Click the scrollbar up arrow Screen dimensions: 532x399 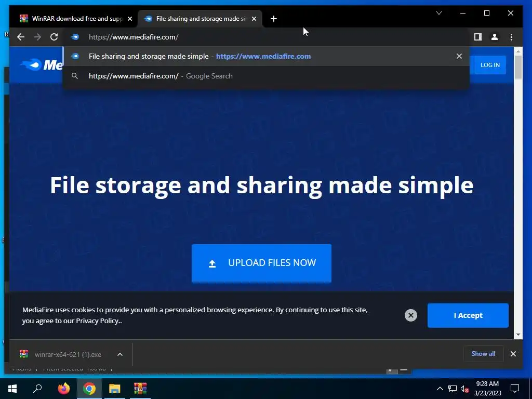coord(518,51)
